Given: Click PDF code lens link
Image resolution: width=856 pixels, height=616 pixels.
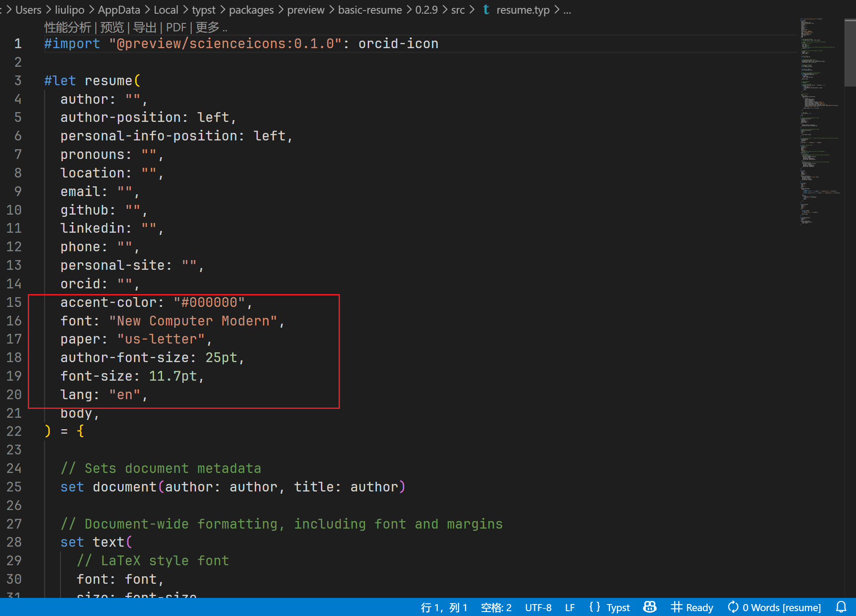Looking at the screenshot, I should (x=176, y=27).
